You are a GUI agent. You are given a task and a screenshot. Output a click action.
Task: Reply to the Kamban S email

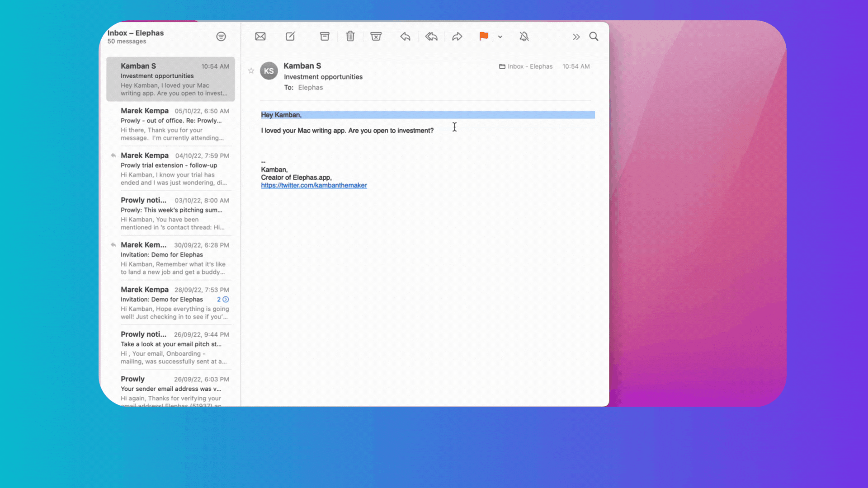tap(406, 37)
